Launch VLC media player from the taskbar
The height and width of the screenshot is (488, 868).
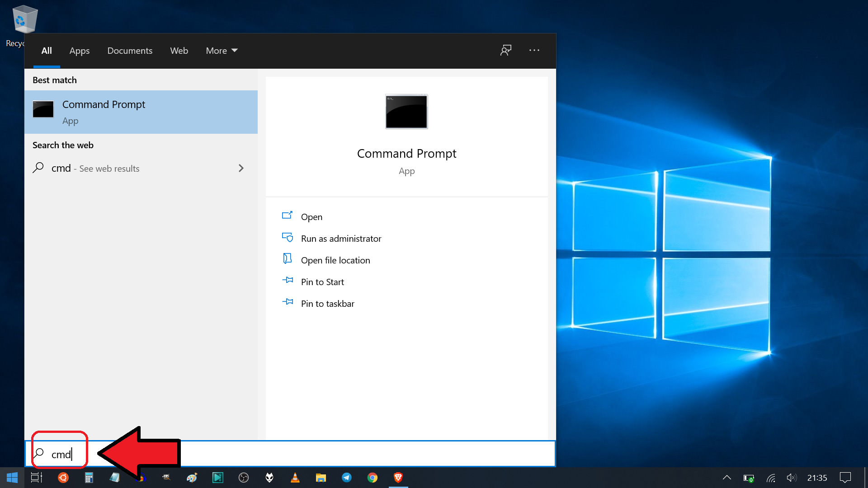tap(295, 478)
